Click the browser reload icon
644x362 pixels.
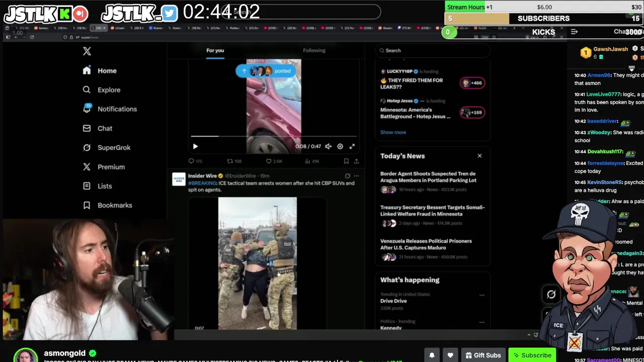click(32, 37)
